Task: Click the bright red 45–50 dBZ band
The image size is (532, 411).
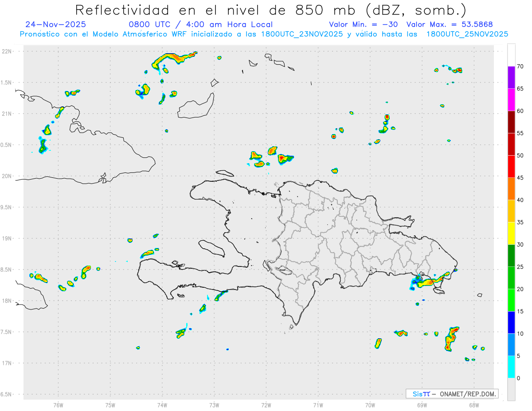Action: (x=511, y=167)
